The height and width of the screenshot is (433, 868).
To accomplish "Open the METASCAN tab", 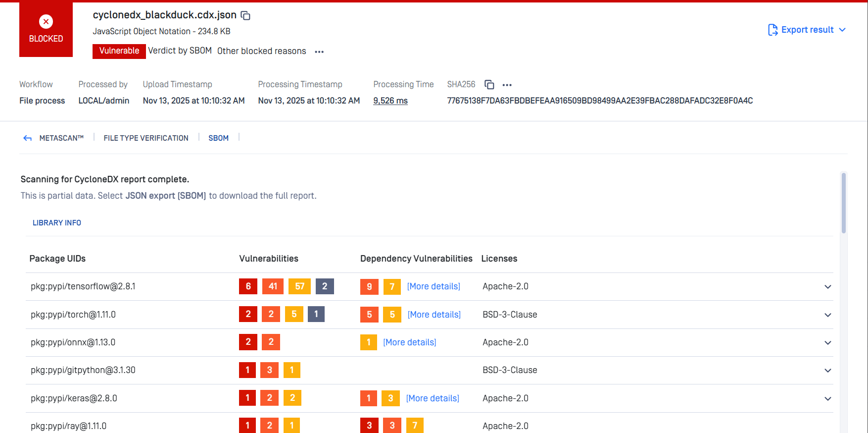I will click(61, 138).
